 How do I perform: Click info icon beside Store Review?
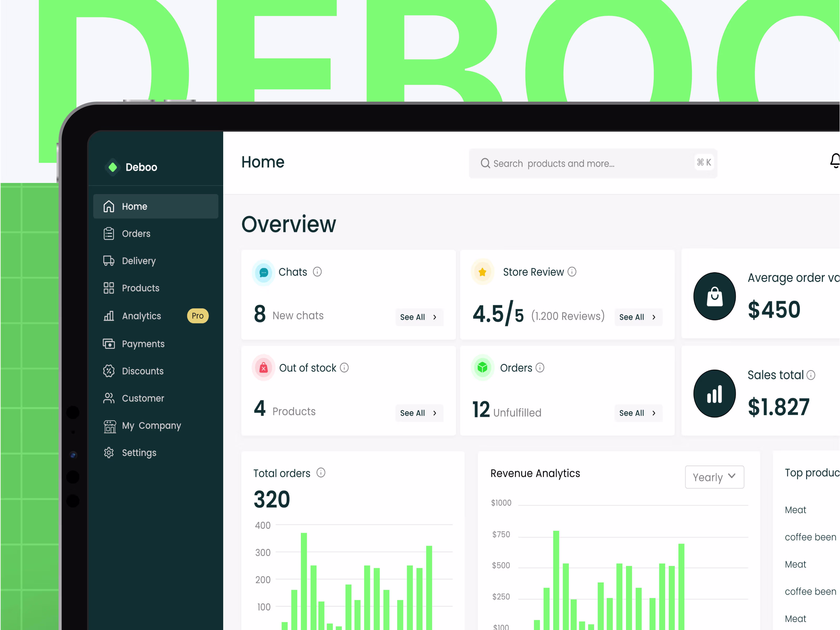click(x=572, y=272)
